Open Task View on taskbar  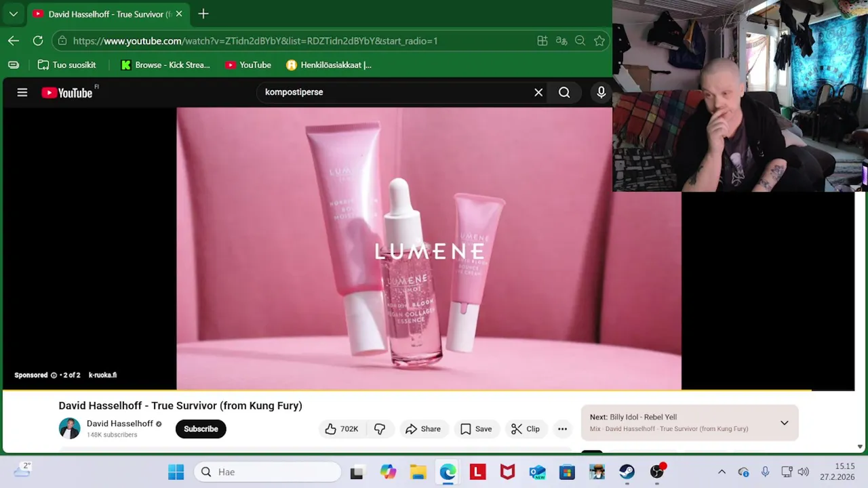click(x=357, y=472)
